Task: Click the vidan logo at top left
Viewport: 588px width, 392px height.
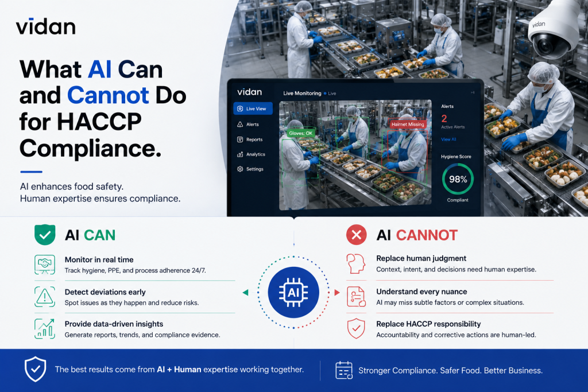Action: point(45,26)
